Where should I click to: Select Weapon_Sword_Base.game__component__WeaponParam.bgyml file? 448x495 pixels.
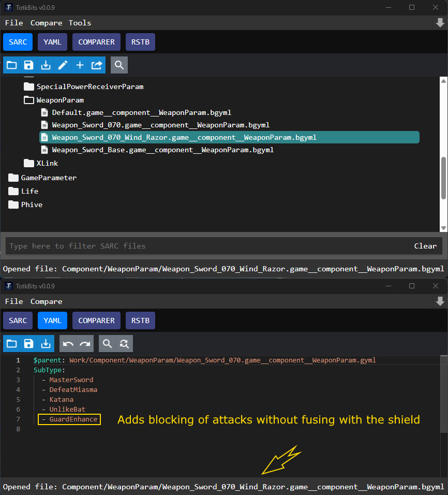pyautogui.click(x=162, y=150)
